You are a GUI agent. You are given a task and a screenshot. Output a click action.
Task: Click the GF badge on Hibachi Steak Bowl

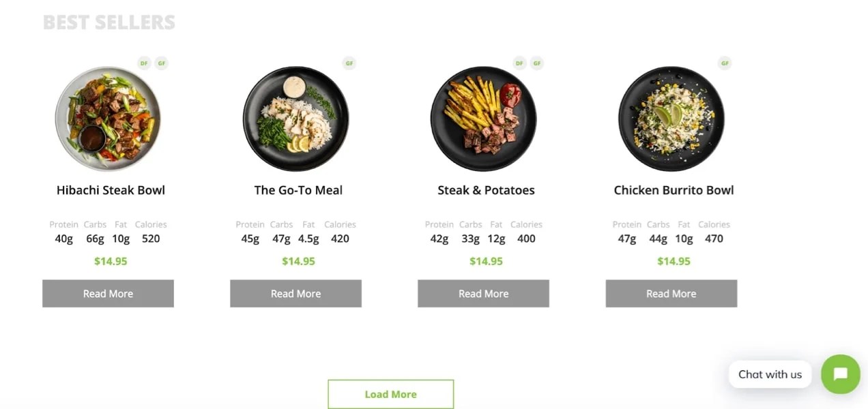(162, 63)
